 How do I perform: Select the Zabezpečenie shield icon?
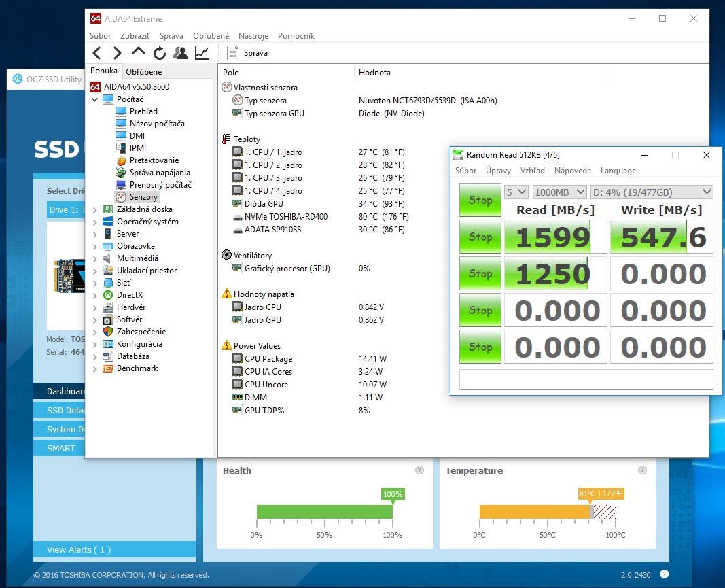tap(108, 332)
